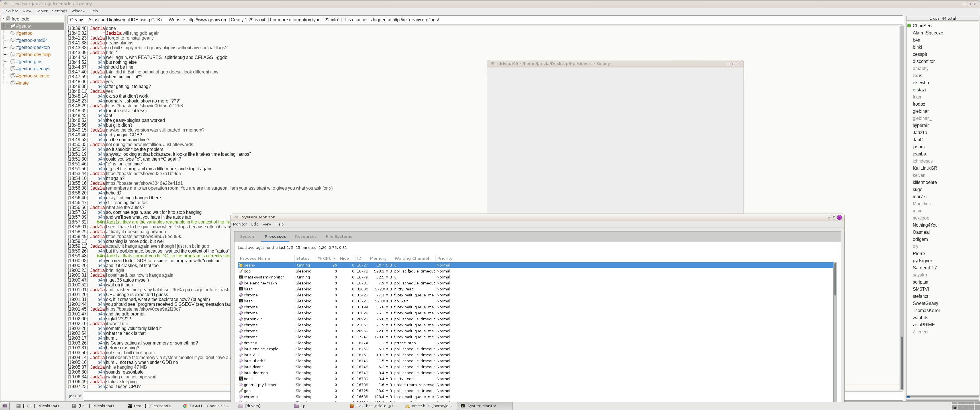Screen dimensions: 980x410
Task: Collapse the freenode server tree
Action: (x=3, y=19)
